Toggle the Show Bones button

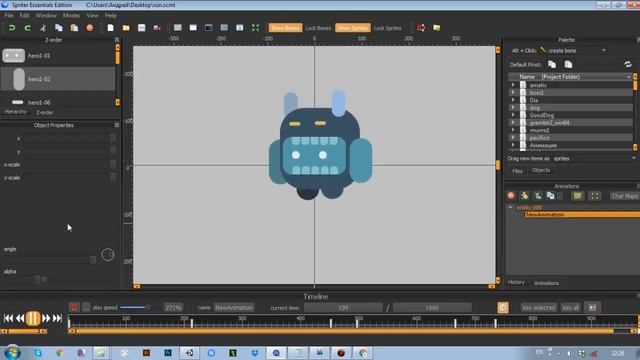285,28
